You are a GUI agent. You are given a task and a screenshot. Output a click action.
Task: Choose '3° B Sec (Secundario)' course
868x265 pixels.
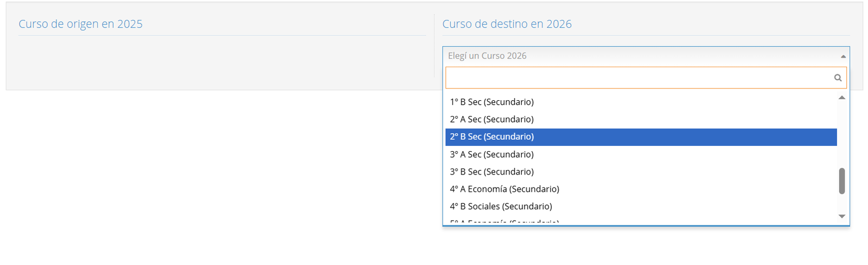point(492,172)
